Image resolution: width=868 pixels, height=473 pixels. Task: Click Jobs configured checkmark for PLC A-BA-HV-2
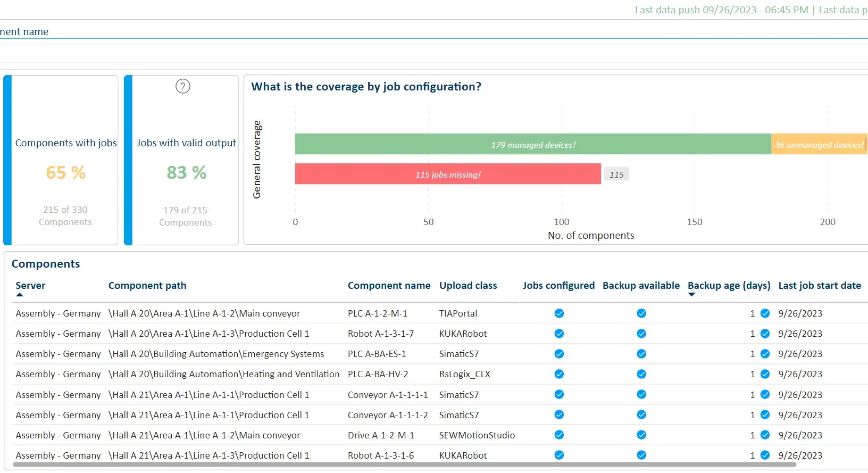click(559, 374)
